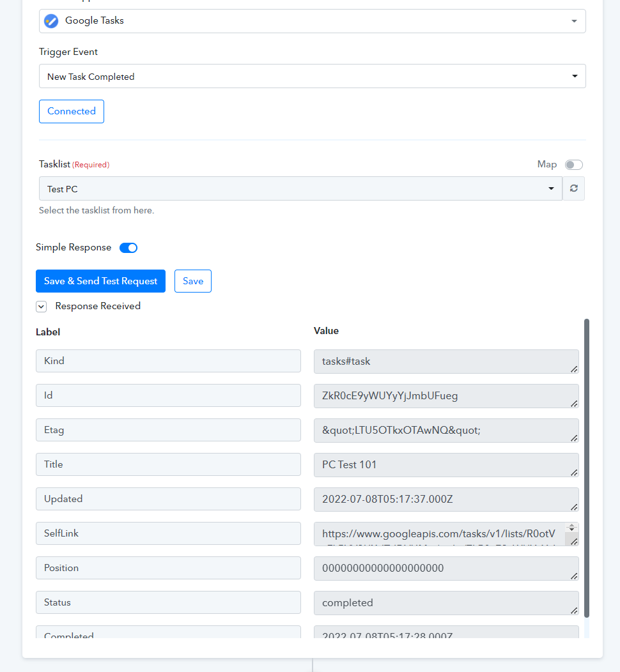620x672 pixels.
Task: Click resize handle of Status value field
Action: click(574, 610)
